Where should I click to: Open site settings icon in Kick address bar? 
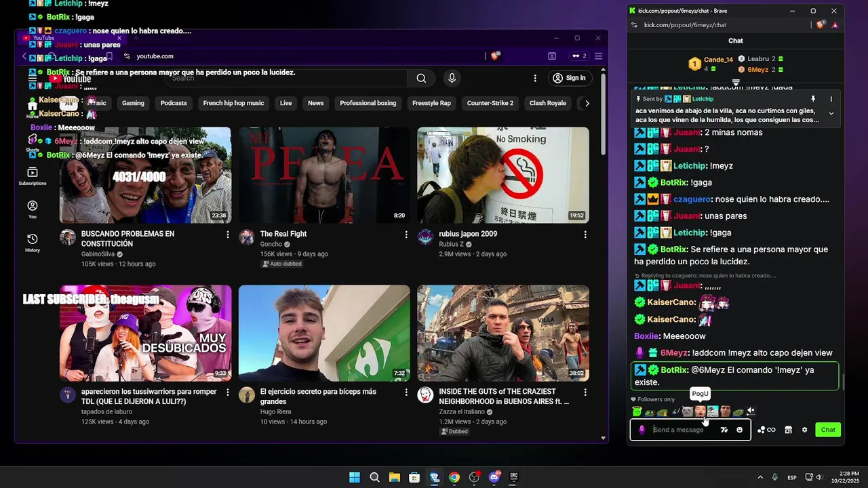[x=634, y=25]
